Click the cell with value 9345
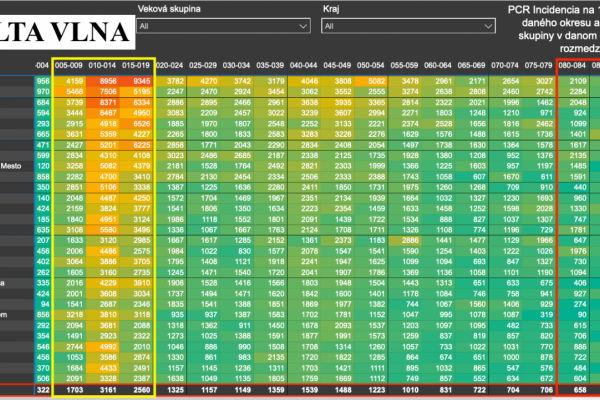This screenshot has height=400, width=600. point(138,80)
